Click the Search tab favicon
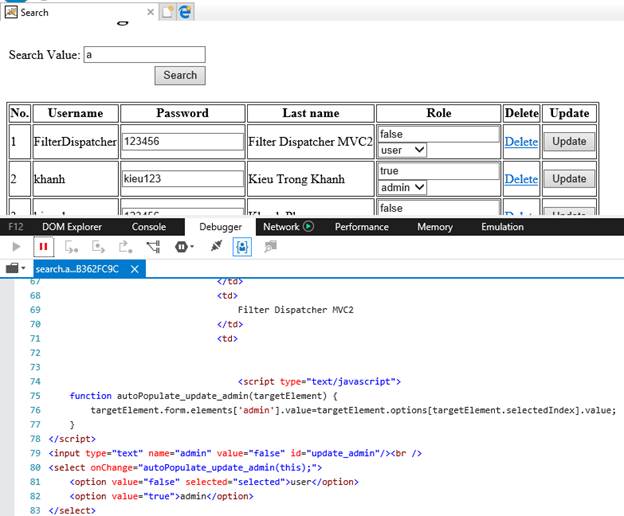Image resolution: width=624 pixels, height=516 pixels. 11,12
